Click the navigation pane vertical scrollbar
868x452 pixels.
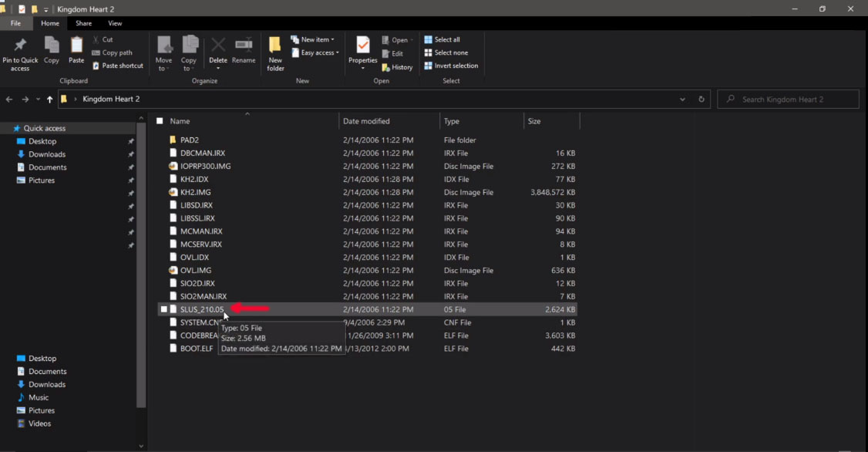click(x=141, y=262)
